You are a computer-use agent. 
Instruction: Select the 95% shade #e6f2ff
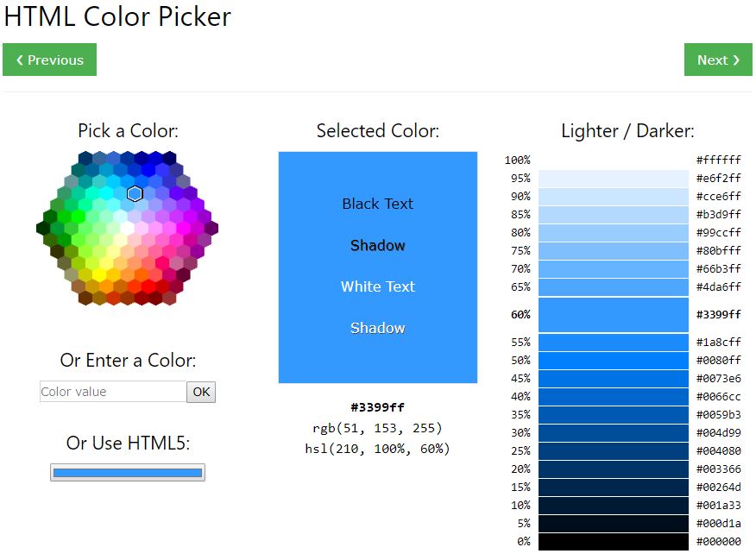(612, 178)
